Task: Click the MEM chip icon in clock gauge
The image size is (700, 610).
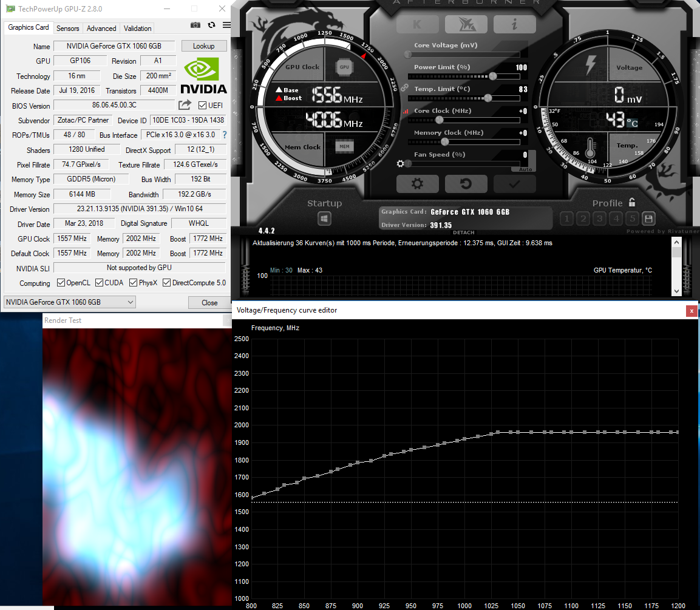Action: (344, 146)
